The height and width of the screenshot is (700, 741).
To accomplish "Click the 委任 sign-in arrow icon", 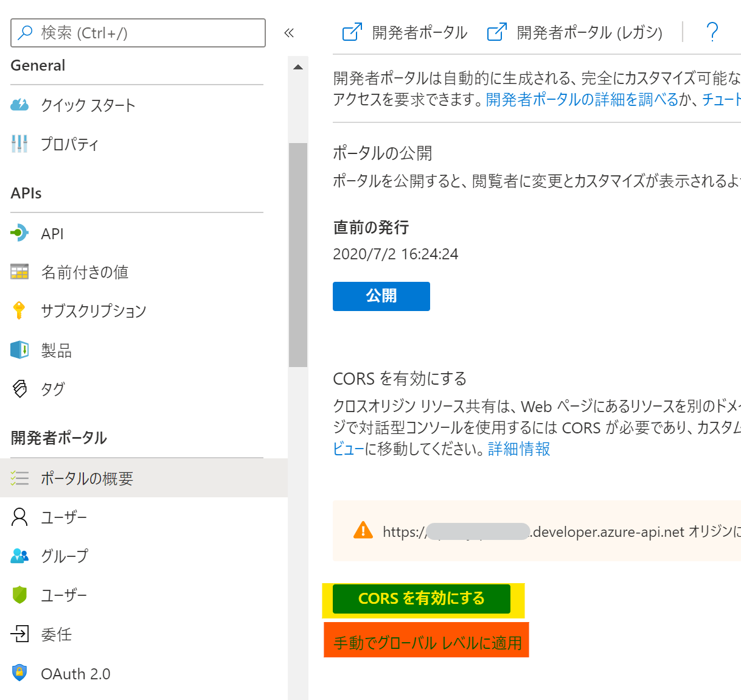I will tap(19, 634).
